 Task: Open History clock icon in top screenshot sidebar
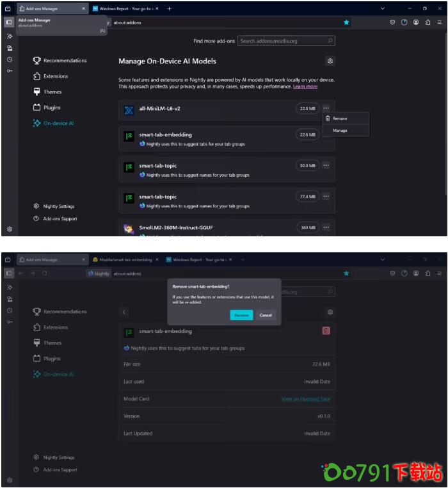(10, 60)
